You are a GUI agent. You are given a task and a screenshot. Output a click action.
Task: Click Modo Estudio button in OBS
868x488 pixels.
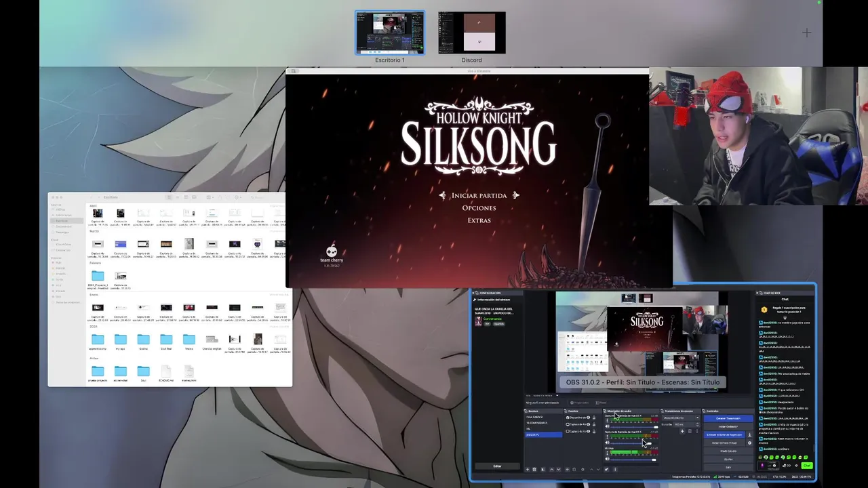728,451
